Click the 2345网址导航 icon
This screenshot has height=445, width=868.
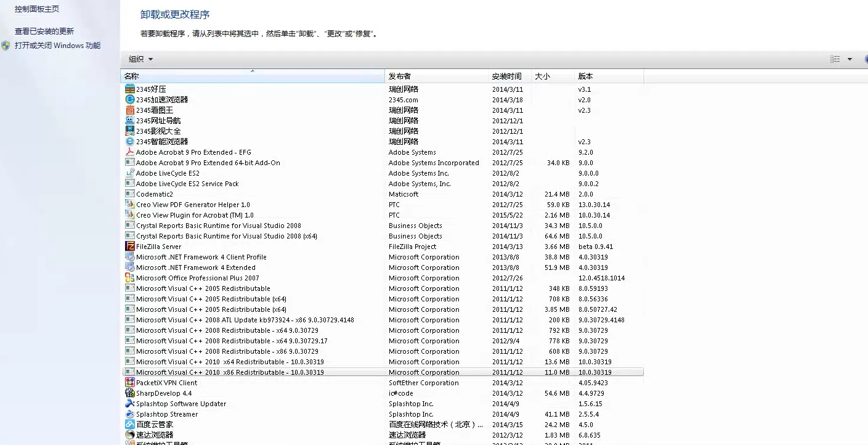130,121
